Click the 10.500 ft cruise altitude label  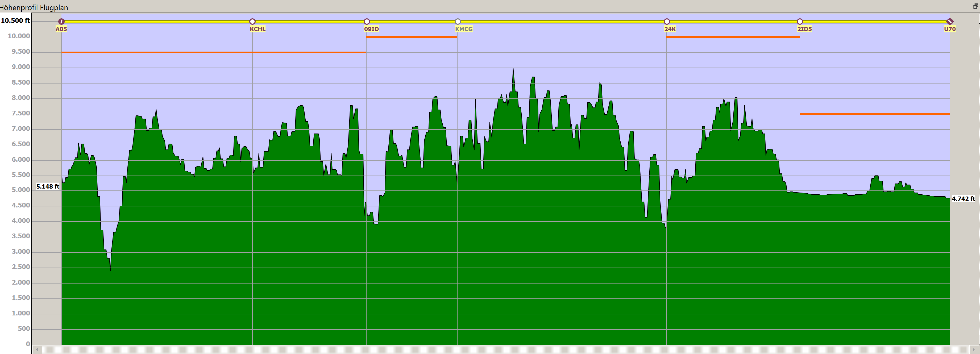click(x=15, y=20)
